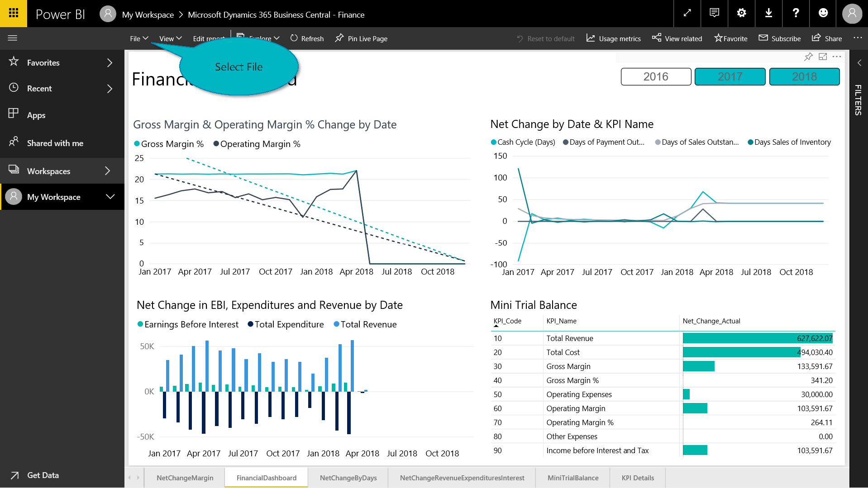The width and height of the screenshot is (868, 488).
Task: Expand the My Workspace section
Action: tap(110, 197)
